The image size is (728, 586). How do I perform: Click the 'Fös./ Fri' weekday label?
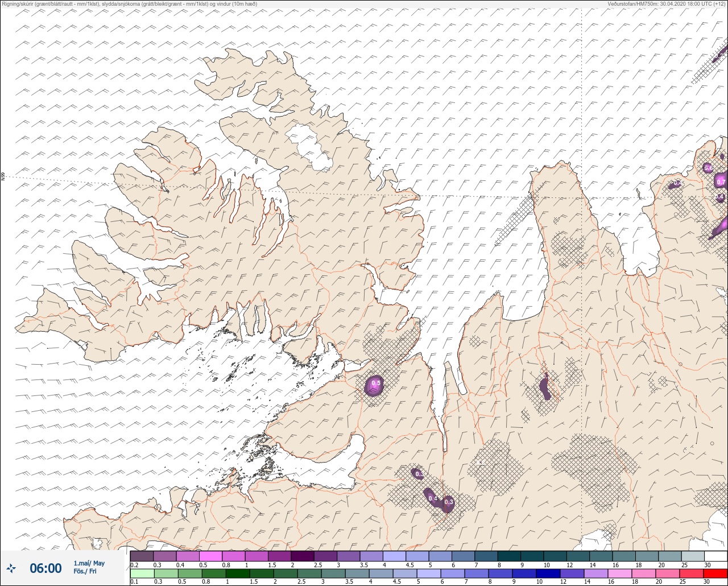coord(85,572)
